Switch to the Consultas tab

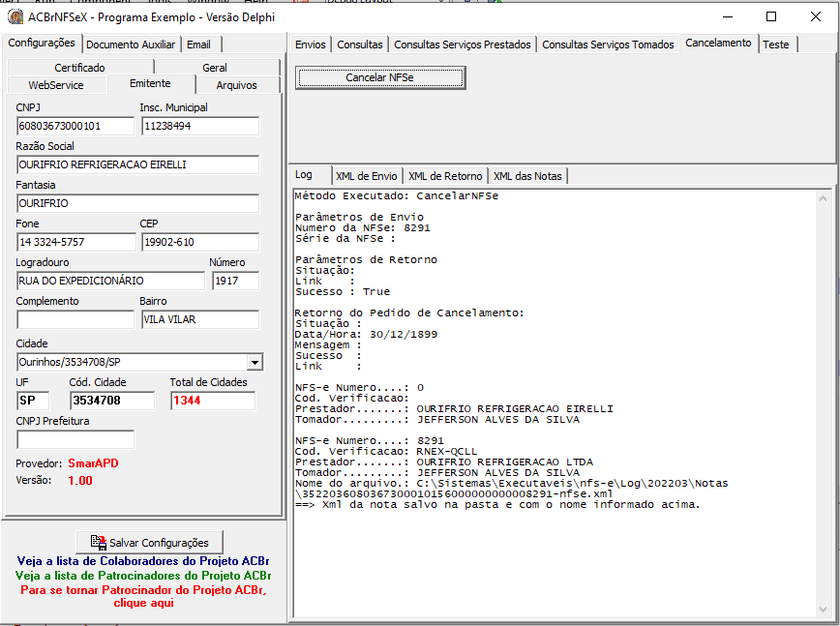360,45
